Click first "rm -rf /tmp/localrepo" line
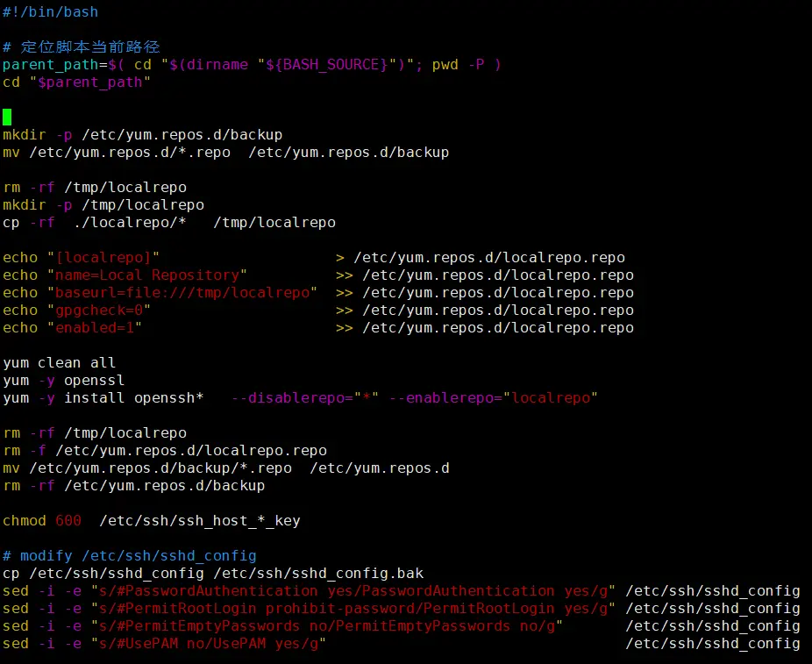The image size is (812, 664). tap(94, 188)
